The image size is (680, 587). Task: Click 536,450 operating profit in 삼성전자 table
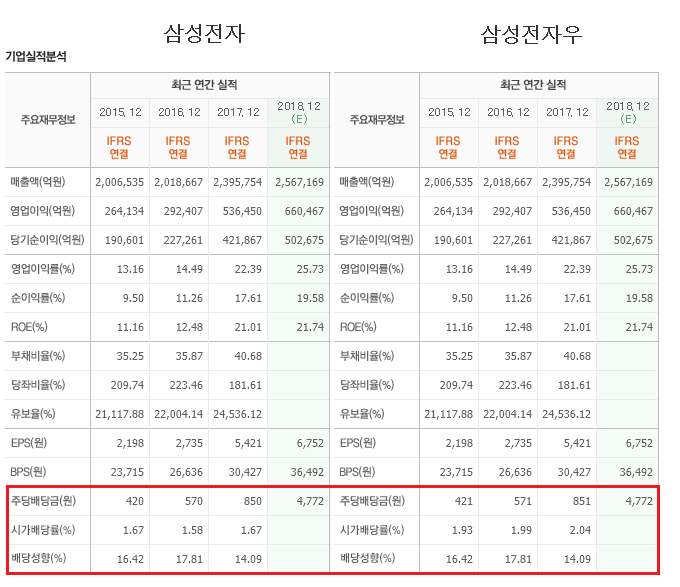point(242,211)
